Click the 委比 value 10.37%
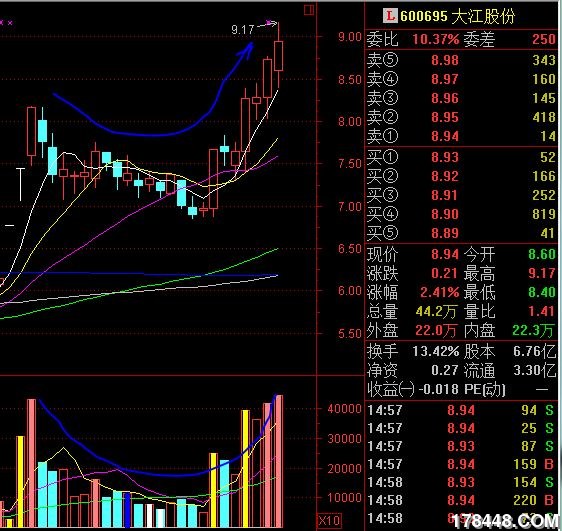 [x=435, y=39]
